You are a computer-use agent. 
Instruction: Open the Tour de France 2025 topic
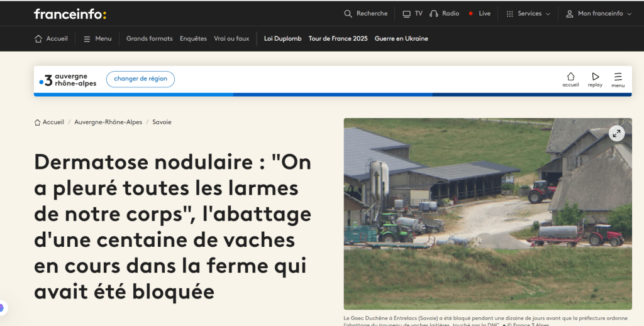[x=338, y=39]
